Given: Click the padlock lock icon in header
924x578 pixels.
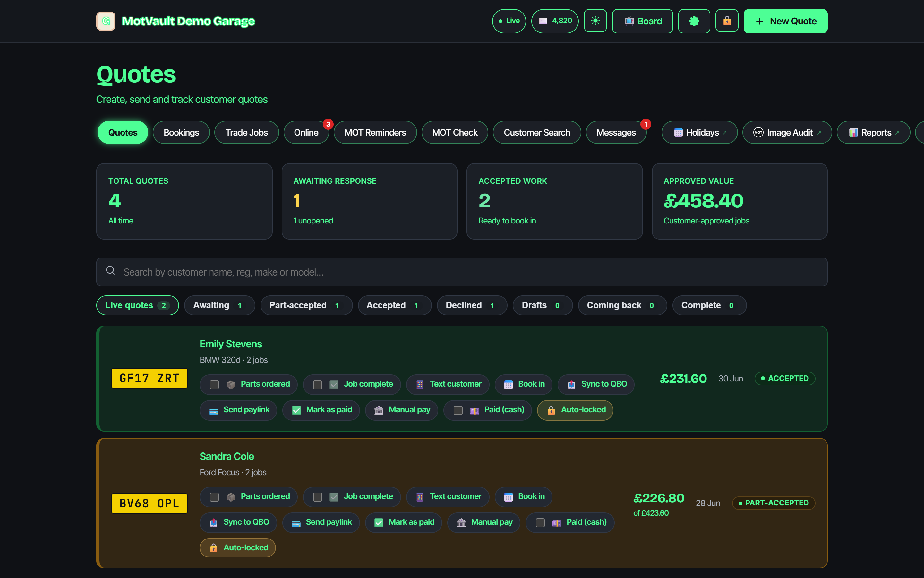Looking at the screenshot, I should (727, 21).
